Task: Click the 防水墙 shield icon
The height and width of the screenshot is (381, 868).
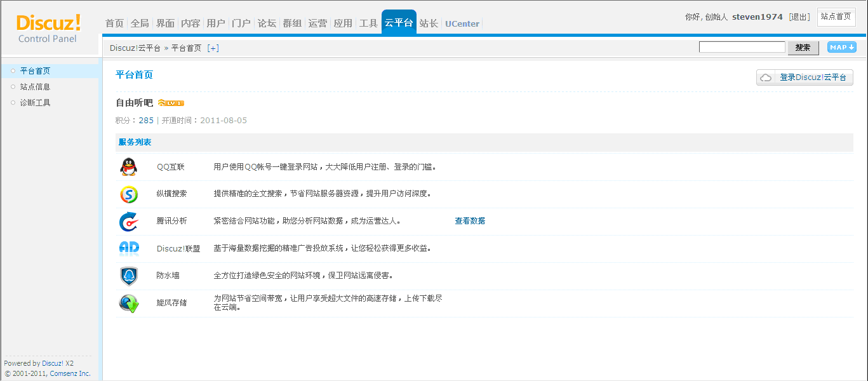Action: click(x=128, y=276)
